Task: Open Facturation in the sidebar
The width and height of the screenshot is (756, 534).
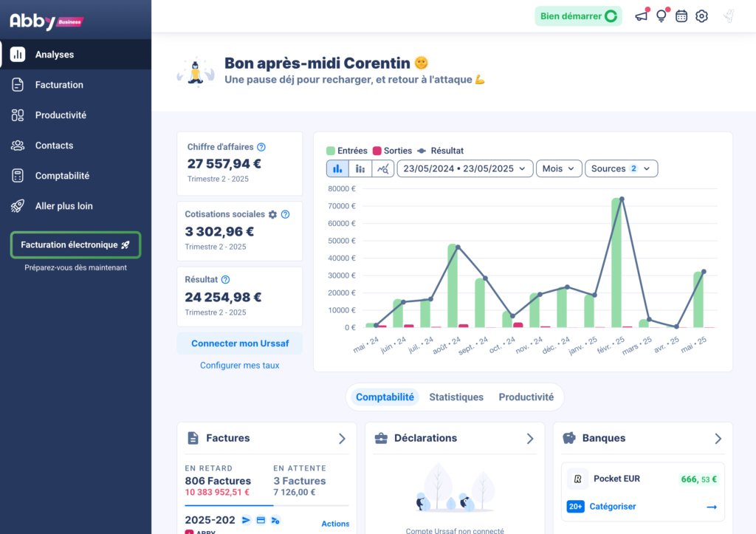Action: pyautogui.click(x=59, y=85)
